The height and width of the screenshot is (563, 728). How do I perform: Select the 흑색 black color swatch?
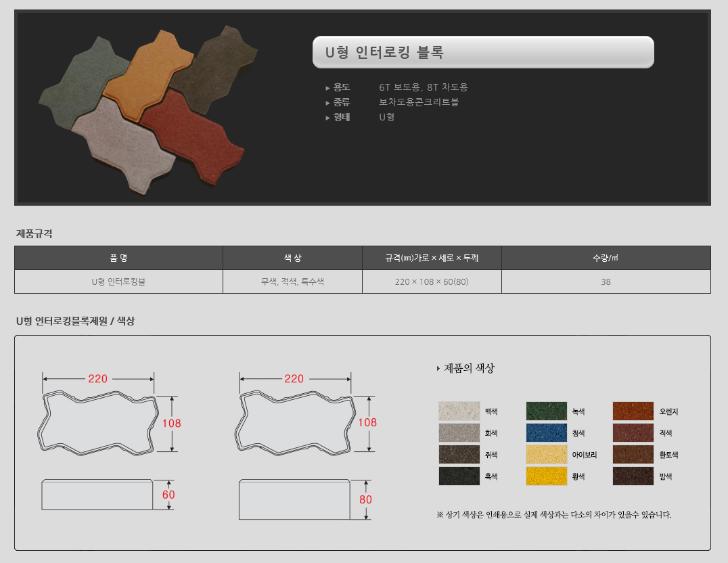(459, 476)
